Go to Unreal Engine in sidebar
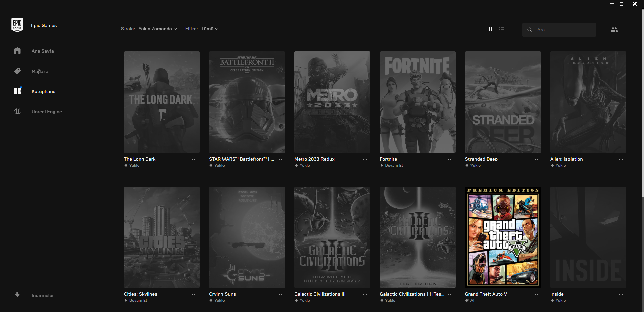 (47, 112)
